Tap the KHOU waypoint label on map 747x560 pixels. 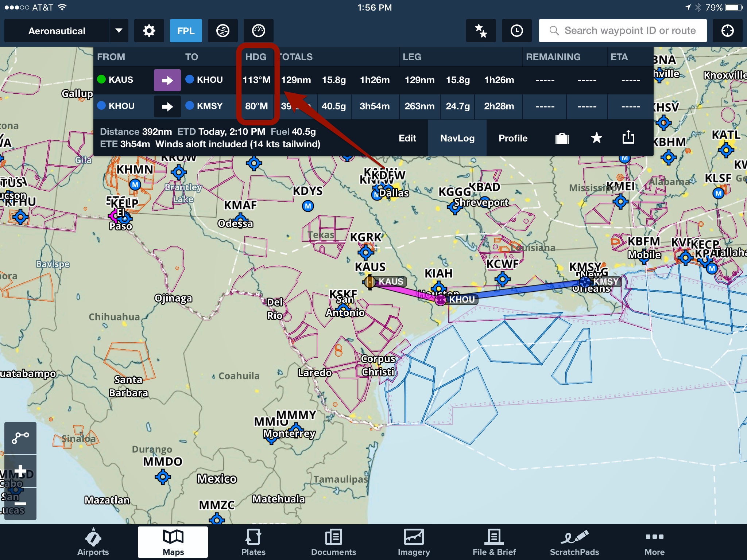click(462, 300)
